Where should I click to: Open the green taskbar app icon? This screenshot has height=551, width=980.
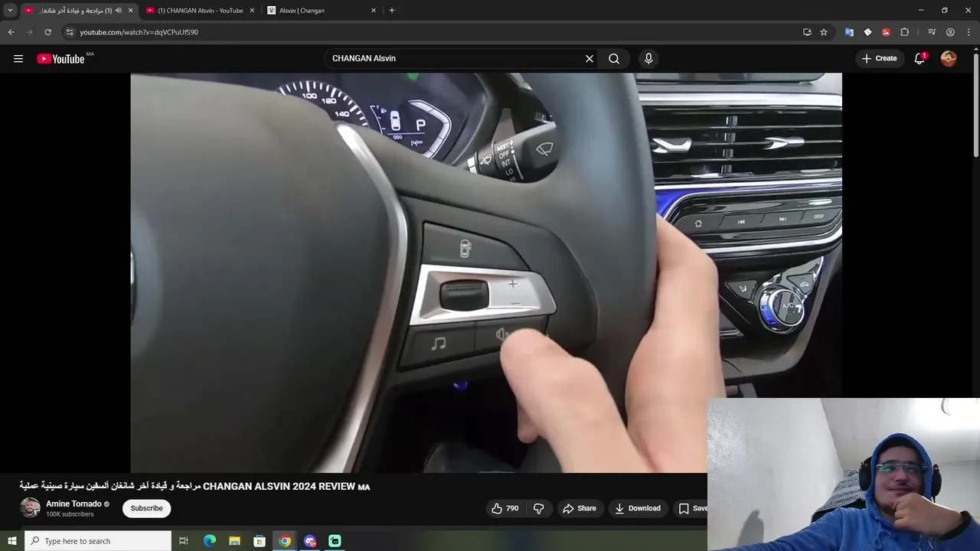(335, 541)
